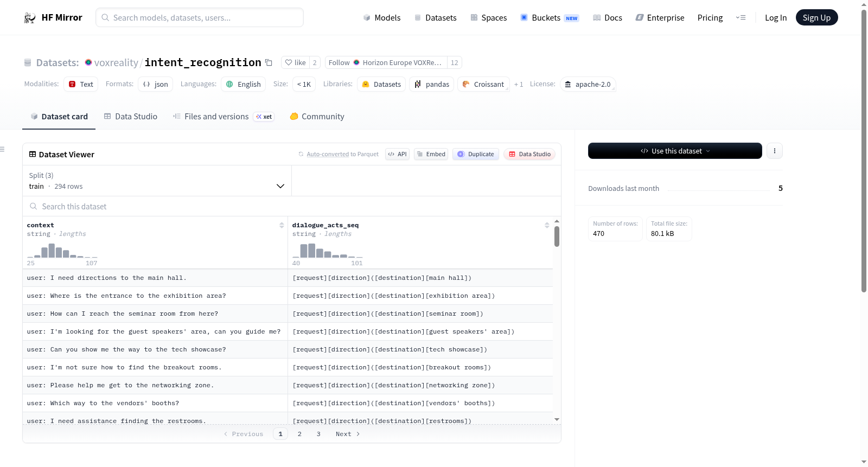Open the dataset's more options menu with three dots
The height and width of the screenshot is (467, 868).
[775, 151]
